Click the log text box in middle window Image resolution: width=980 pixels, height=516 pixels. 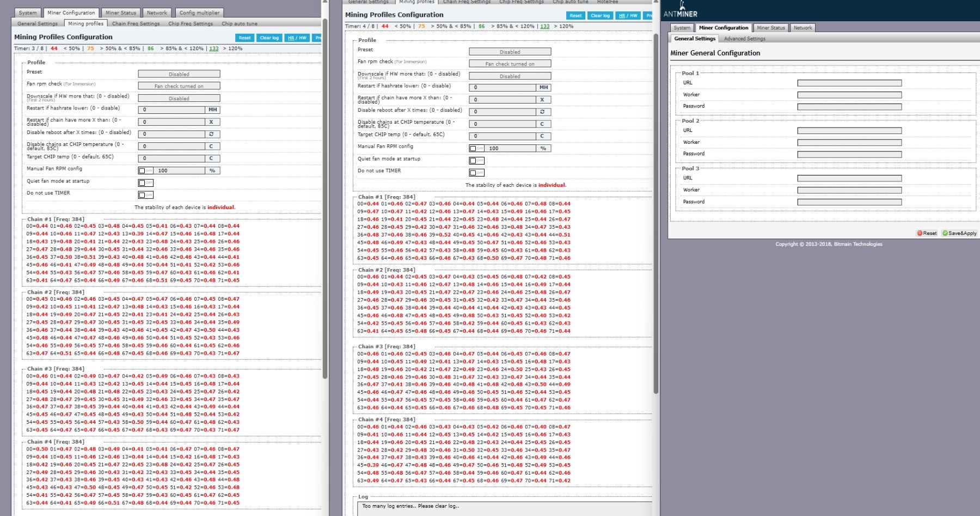coord(505,508)
